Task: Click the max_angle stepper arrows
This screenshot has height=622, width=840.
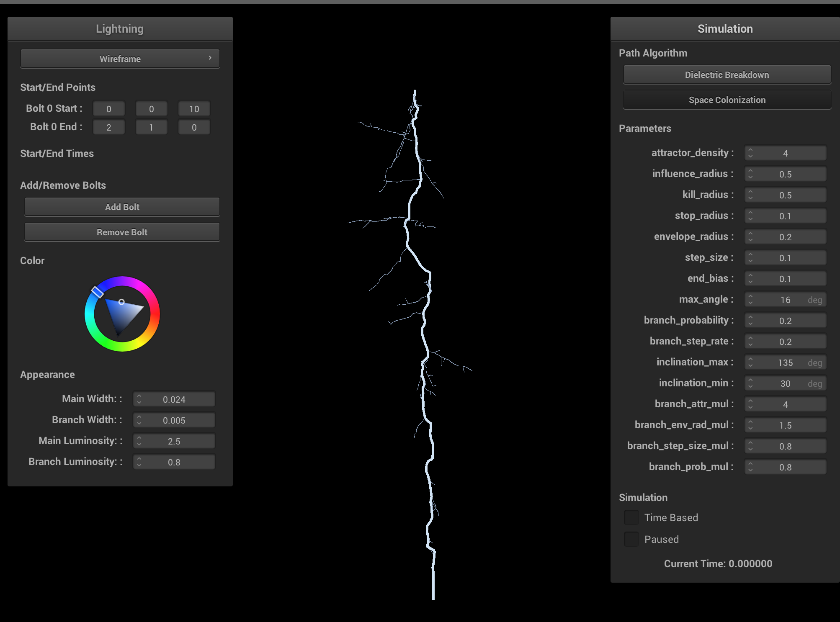Action: [x=750, y=300]
